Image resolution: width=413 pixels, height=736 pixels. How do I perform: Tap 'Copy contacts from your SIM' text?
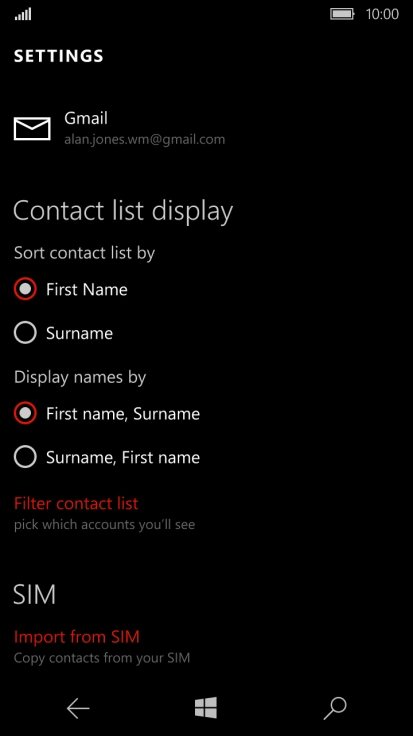102,658
